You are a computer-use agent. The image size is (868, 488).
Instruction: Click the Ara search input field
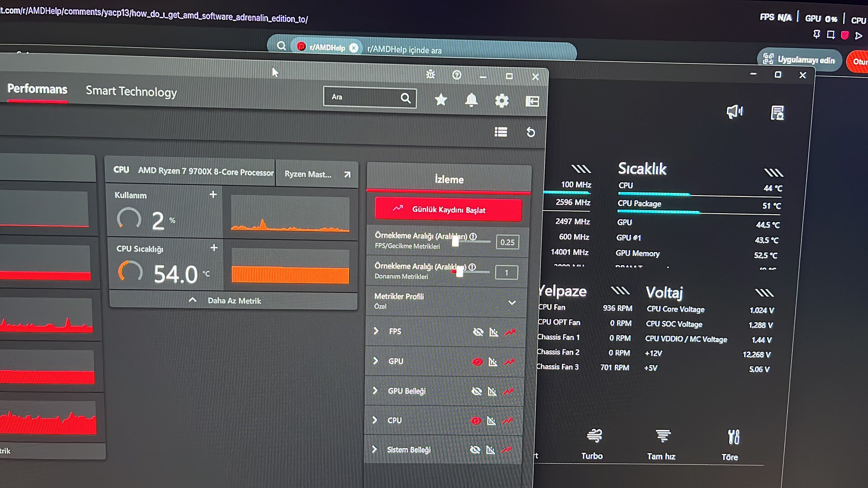click(x=362, y=97)
